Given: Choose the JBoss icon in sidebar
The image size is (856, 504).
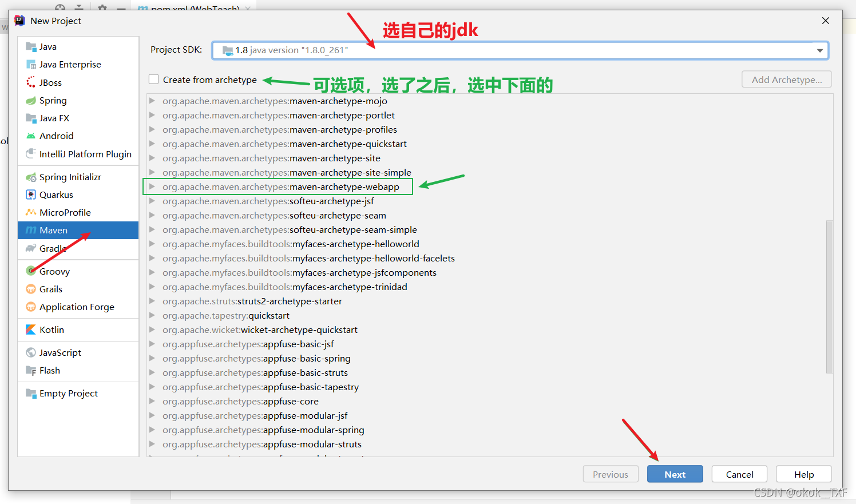Looking at the screenshot, I should coord(31,82).
